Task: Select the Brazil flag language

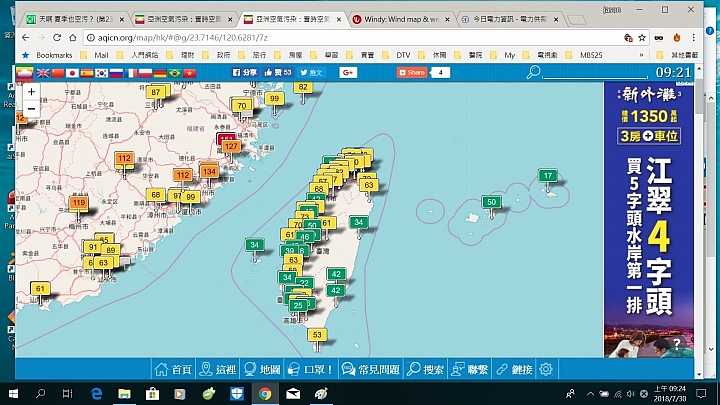Action: coord(174,73)
